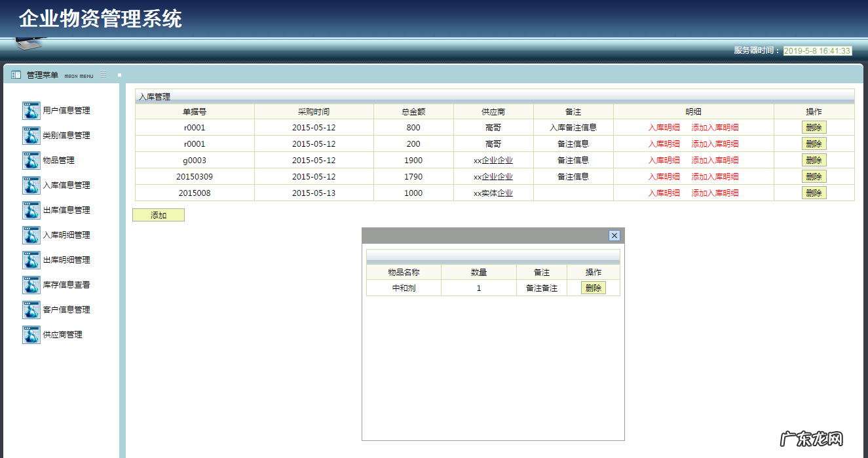Screen dimensions: 868x458
Task: Click the hamburger icon beside MAIN MENU
Action: (x=103, y=75)
